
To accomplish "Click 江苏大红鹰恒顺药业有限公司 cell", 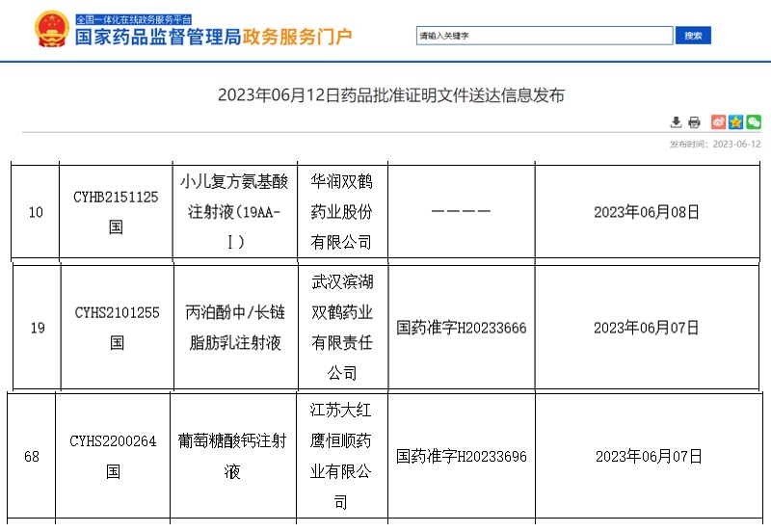I will click(341, 456).
